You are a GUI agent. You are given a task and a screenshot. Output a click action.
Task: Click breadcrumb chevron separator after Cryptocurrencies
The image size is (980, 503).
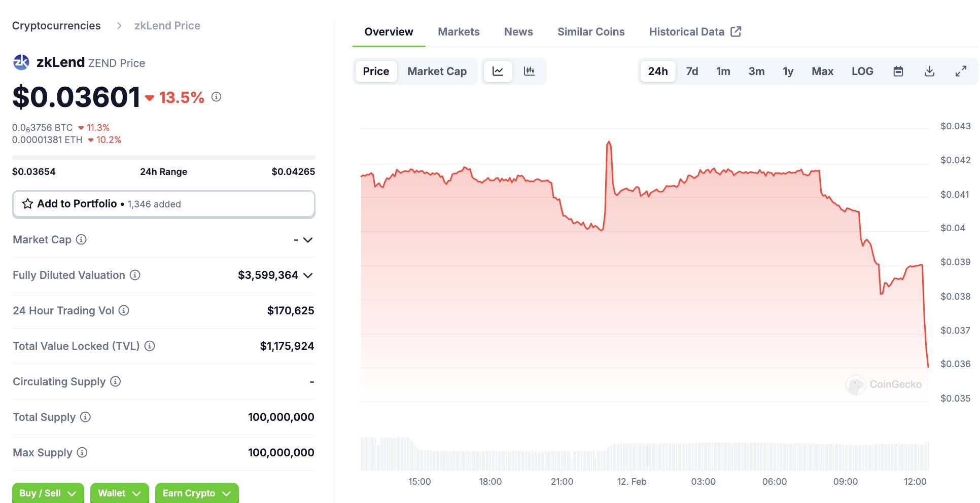pyautogui.click(x=119, y=26)
